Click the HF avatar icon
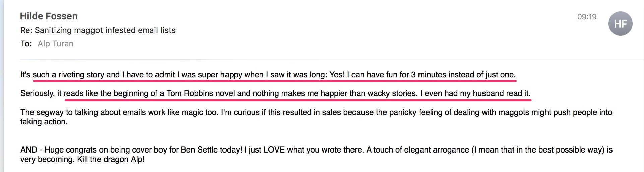The height and width of the screenshot is (172, 644). point(620,24)
